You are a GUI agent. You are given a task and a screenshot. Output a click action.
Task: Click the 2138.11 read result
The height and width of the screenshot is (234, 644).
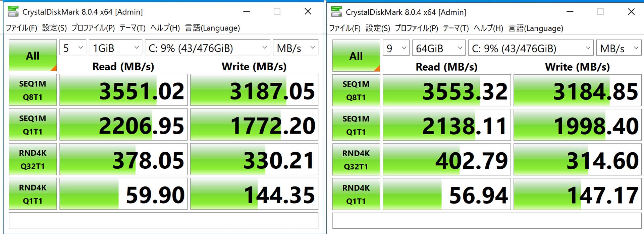tap(447, 125)
